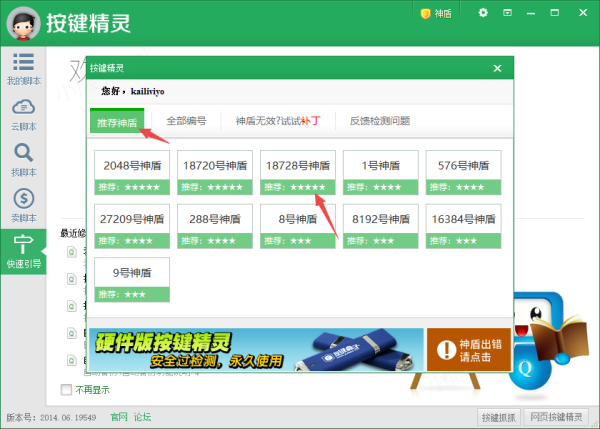The height and width of the screenshot is (429, 600).
Task: Select 18728号神盾
Action: click(298, 173)
